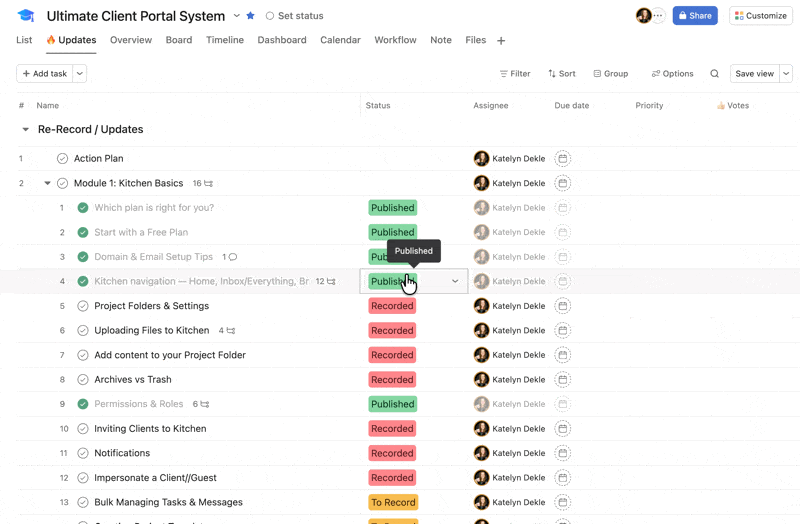Open the Timeline tab
This screenshot has width=800, height=524.
[x=225, y=40]
